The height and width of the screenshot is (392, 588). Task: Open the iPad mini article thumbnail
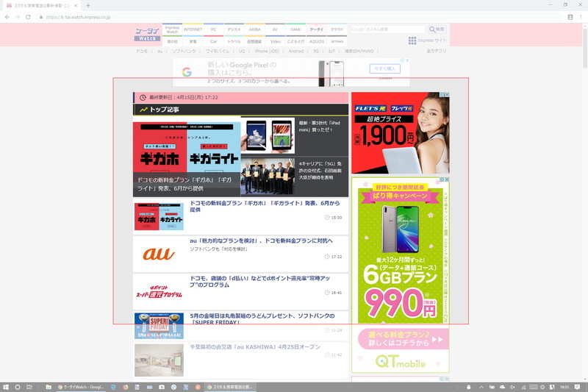tap(268, 136)
